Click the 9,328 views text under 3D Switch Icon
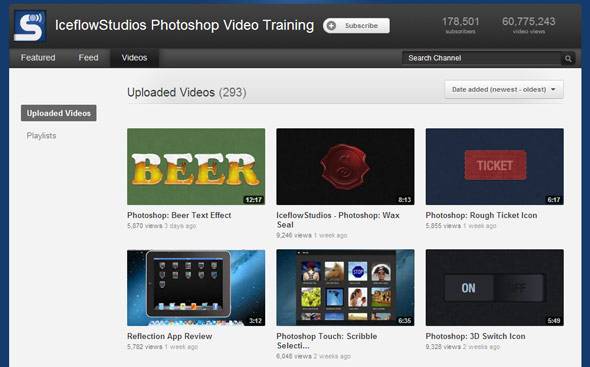 pyautogui.click(x=443, y=347)
